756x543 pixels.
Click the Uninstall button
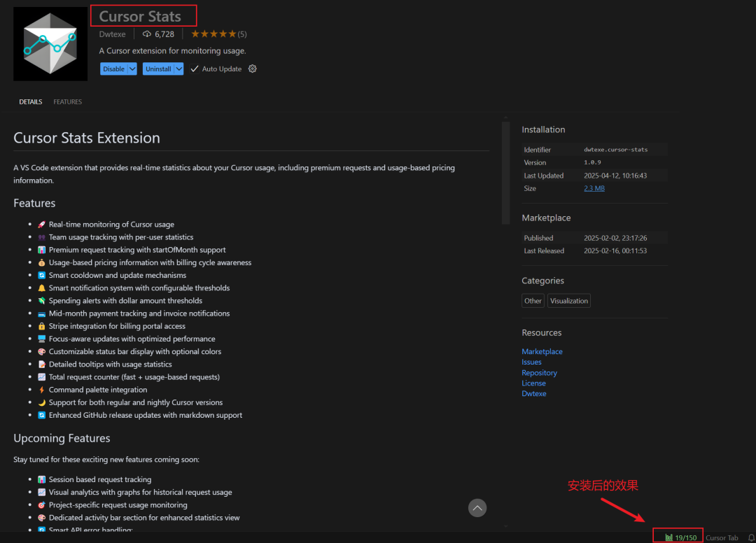158,69
